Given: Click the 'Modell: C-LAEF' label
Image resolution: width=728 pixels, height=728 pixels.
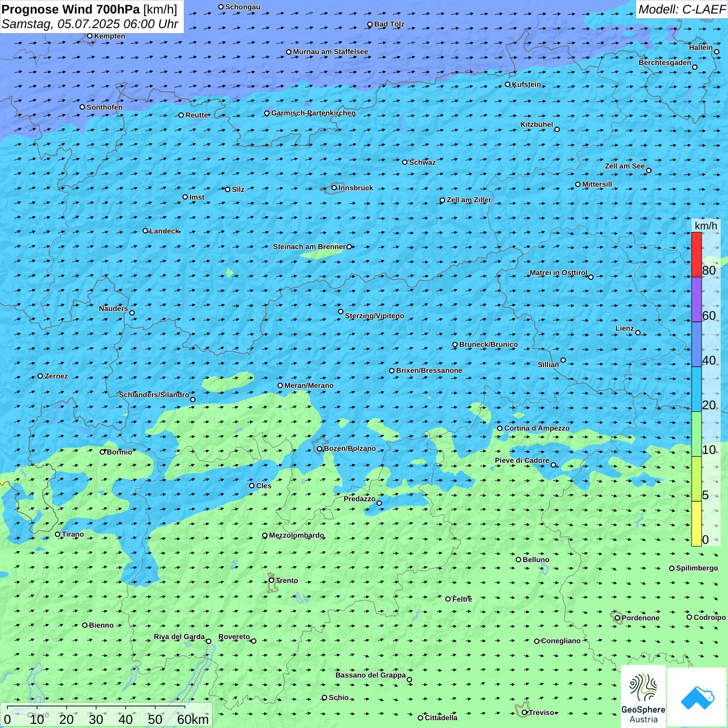Looking at the screenshot, I should pos(682,9).
